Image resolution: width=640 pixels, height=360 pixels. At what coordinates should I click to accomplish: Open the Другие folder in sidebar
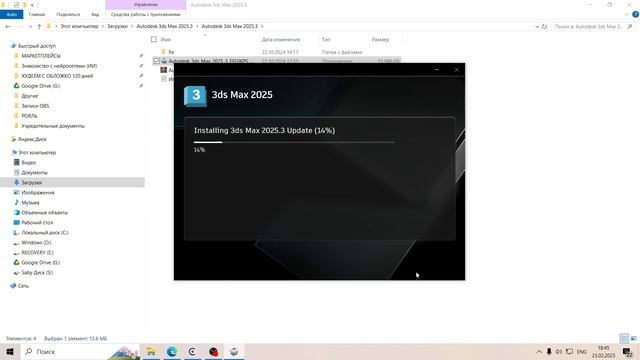30,96
